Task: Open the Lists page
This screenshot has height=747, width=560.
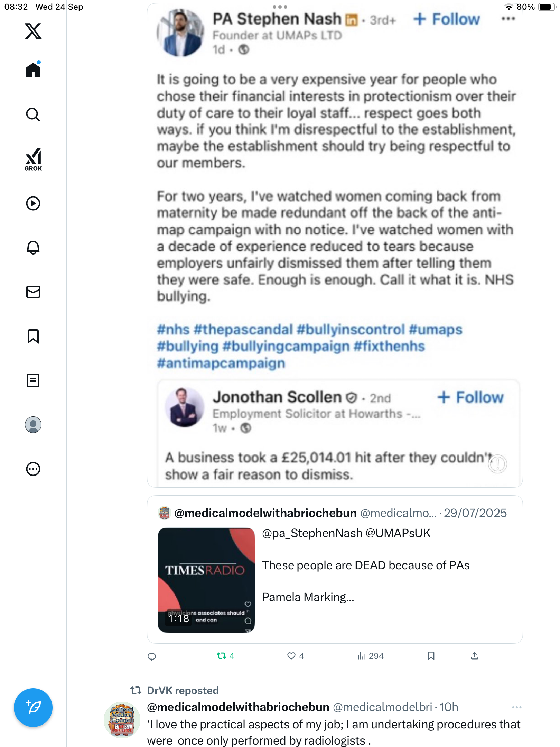Action: (33, 380)
